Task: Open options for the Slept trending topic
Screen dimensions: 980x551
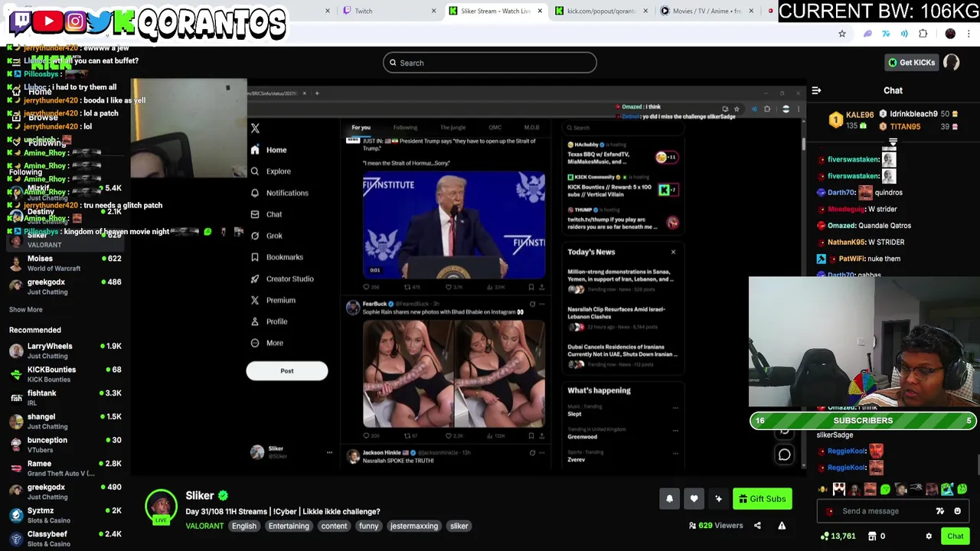Action: click(x=675, y=408)
